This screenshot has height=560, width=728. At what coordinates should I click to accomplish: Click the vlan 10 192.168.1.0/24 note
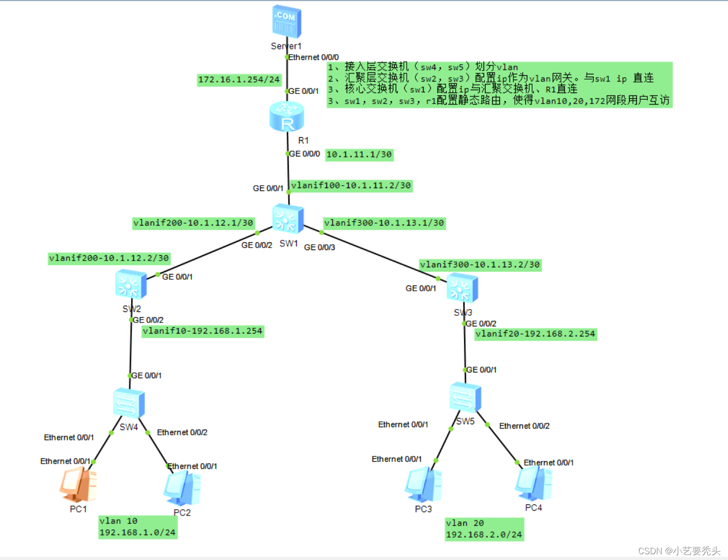pos(138,527)
